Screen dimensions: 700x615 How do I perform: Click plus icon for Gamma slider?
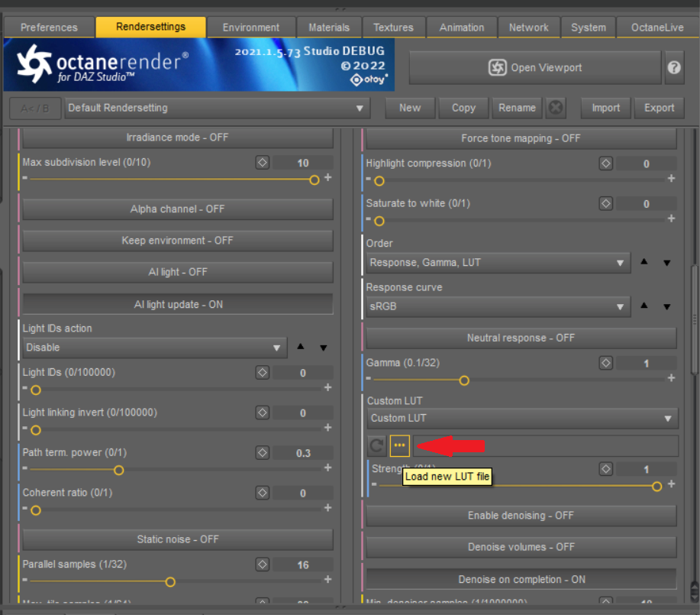tap(672, 378)
